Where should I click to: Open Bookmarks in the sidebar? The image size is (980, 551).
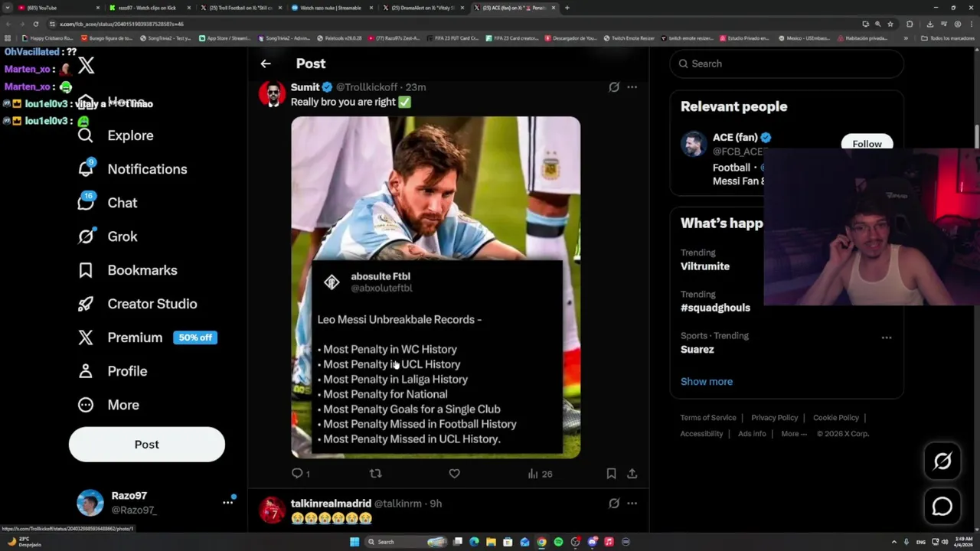pos(127,270)
